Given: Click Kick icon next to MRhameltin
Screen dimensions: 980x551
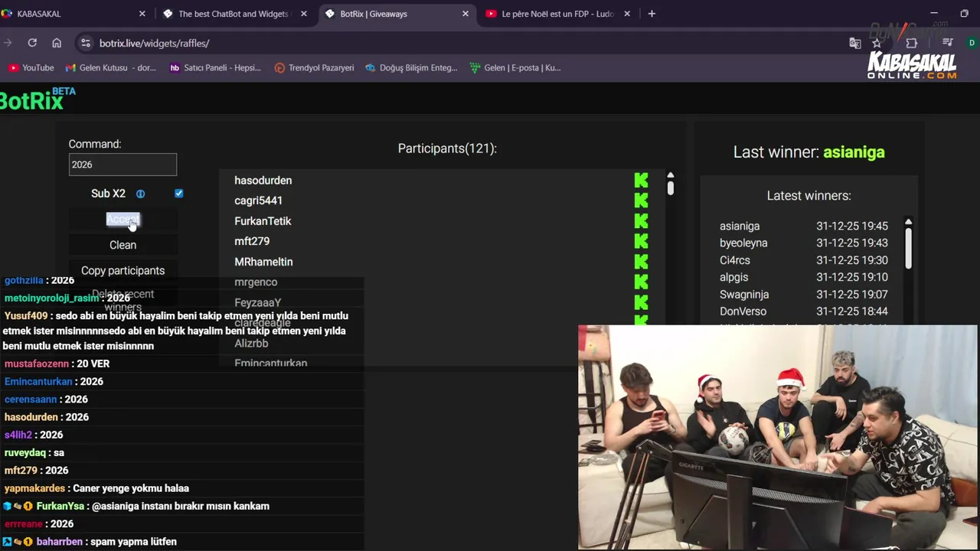Looking at the screenshot, I should click(x=641, y=262).
